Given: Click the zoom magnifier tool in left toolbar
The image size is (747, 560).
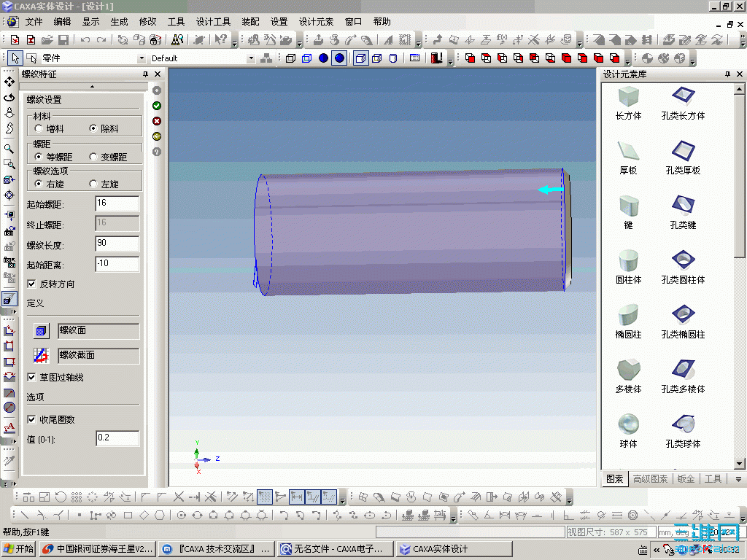Looking at the screenshot, I should click(9, 149).
